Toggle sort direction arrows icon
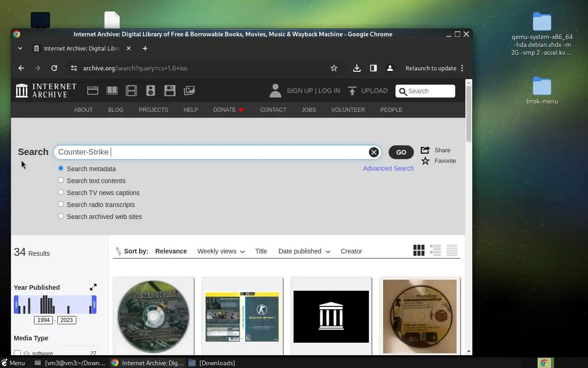 point(119,251)
